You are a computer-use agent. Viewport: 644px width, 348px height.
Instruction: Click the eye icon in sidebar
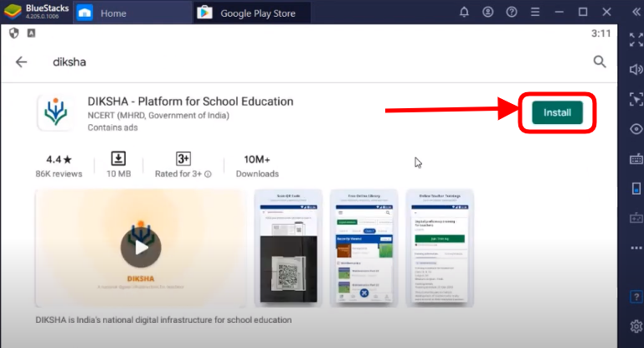coord(636,129)
